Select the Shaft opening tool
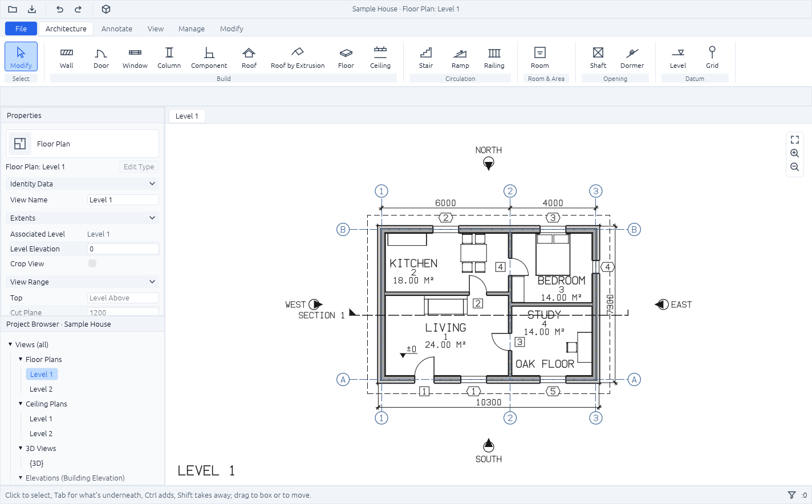 598,57
